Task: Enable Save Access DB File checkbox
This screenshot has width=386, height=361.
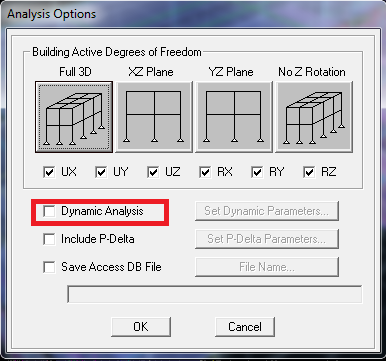Action: [x=49, y=267]
